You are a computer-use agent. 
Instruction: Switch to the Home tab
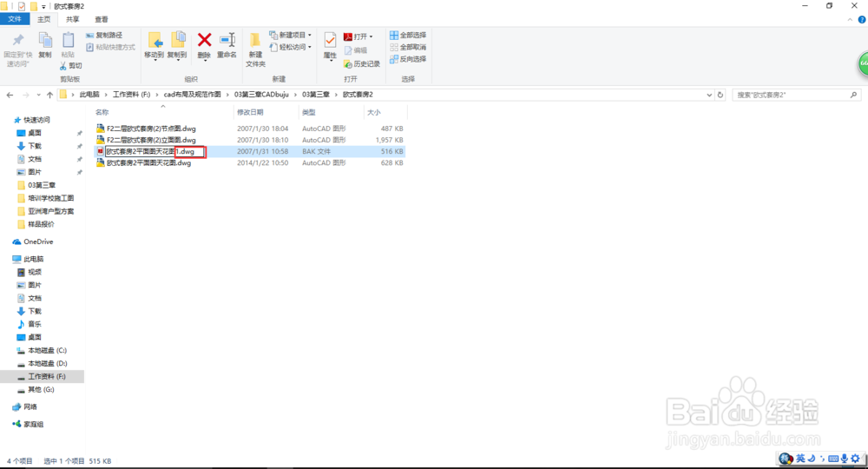pos(43,19)
